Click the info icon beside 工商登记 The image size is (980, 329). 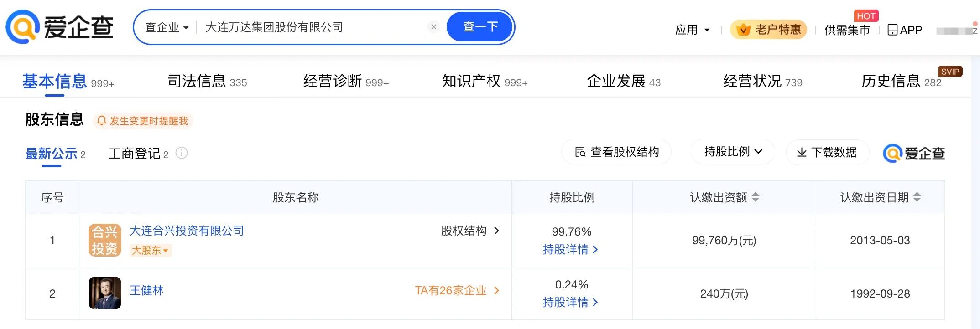pyautogui.click(x=182, y=153)
